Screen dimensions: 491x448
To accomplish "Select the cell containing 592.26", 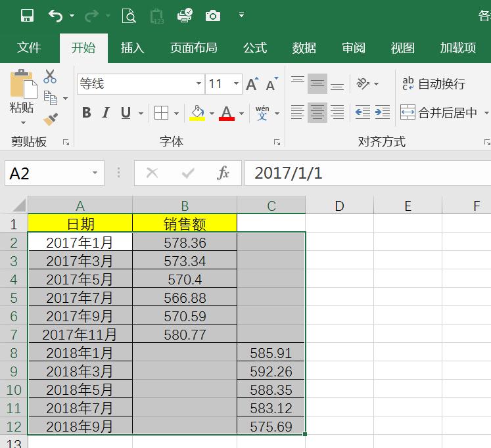I will pos(271,371).
